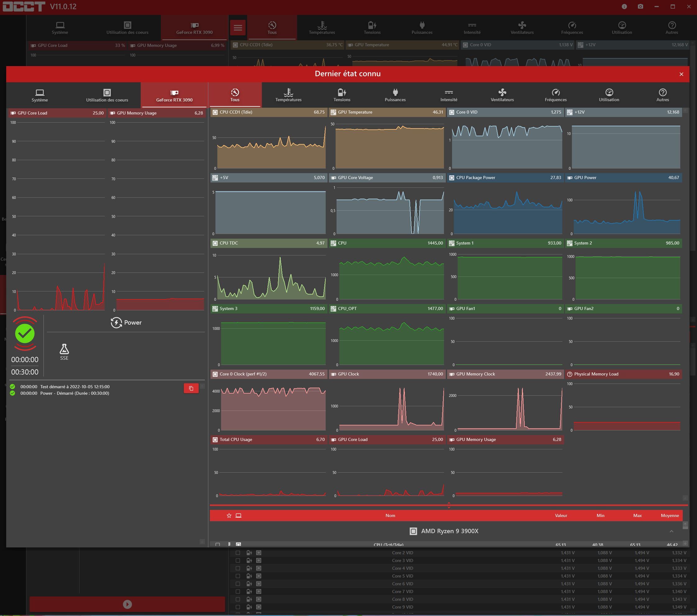
Task: Click the SSE flask icon
Action: pyautogui.click(x=64, y=349)
